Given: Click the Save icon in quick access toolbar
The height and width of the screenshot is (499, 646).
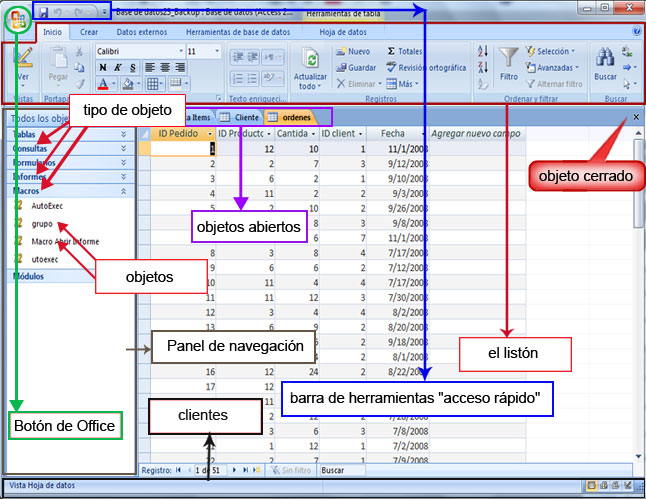Looking at the screenshot, I should click(44, 11).
